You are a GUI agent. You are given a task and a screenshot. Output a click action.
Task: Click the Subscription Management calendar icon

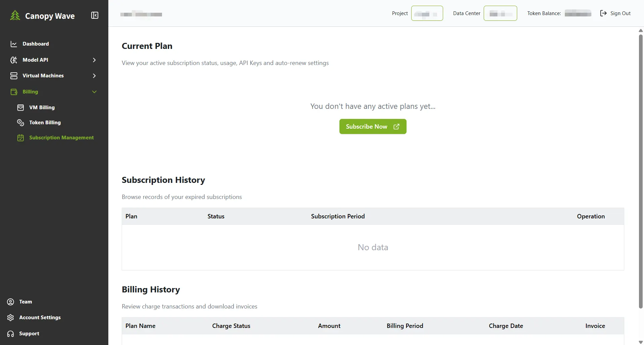20,138
